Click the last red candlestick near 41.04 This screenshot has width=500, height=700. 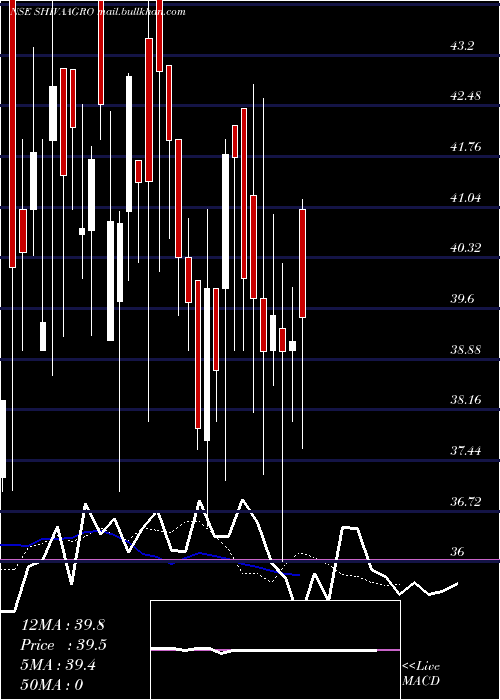coord(302,263)
